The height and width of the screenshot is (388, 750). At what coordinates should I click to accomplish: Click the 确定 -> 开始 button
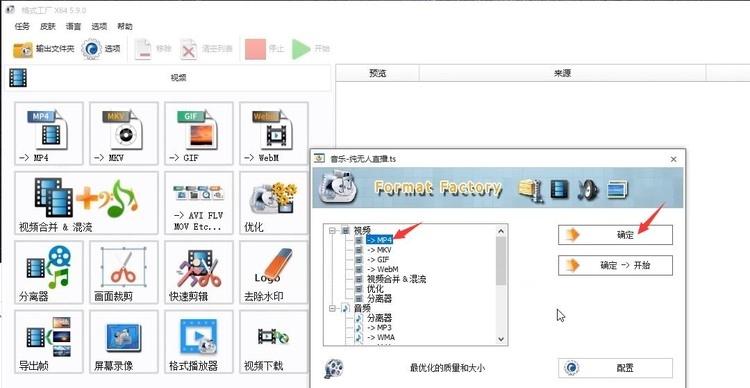pyautogui.click(x=615, y=266)
